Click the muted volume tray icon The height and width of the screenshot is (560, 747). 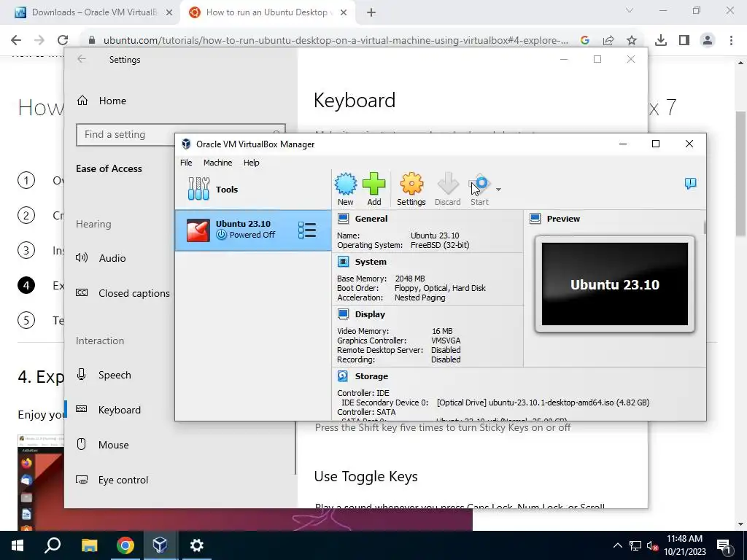pyautogui.click(x=652, y=545)
